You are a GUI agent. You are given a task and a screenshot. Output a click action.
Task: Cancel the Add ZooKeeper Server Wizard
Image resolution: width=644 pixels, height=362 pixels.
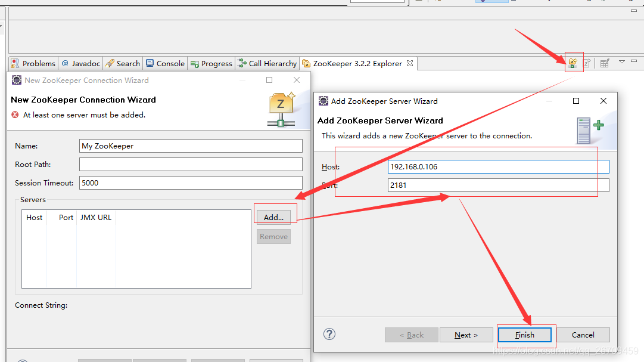tap(583, 335)
